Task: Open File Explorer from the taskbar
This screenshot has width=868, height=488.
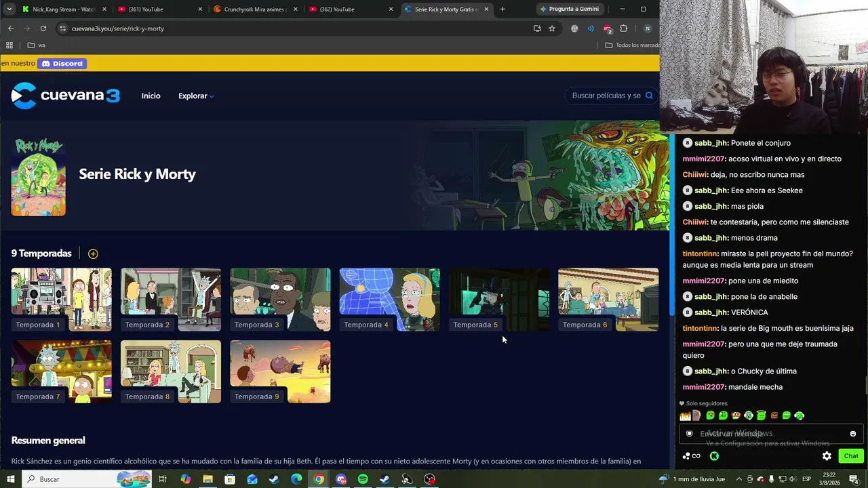Action: click(x=208, y=479)
